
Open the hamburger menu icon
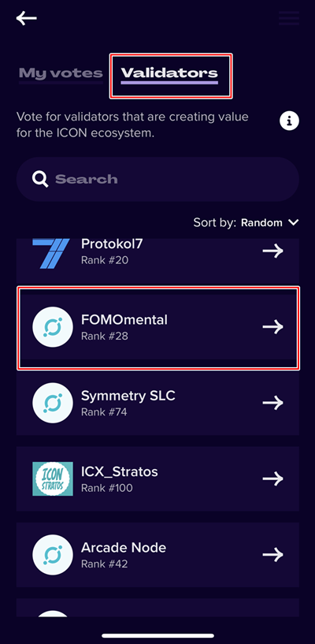[289, 18]
